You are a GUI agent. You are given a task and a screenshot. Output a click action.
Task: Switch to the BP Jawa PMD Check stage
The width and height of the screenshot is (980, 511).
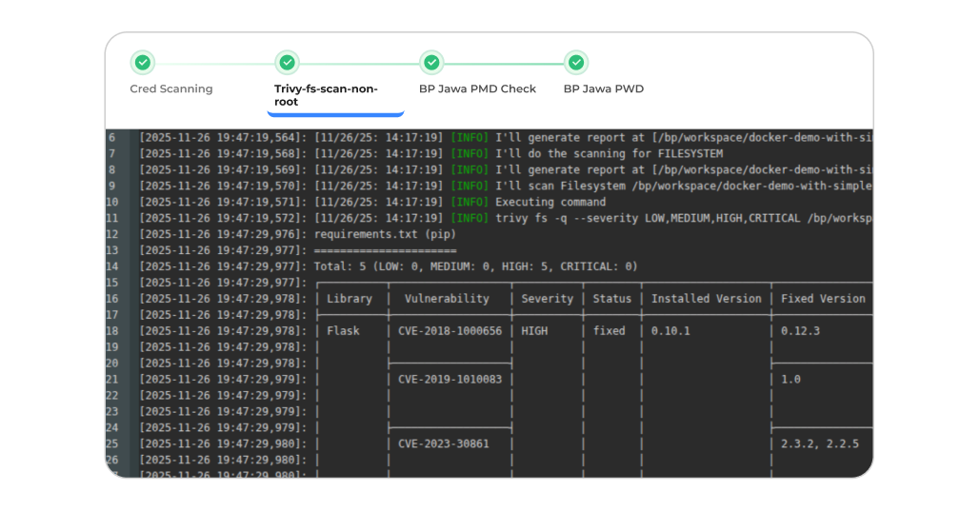point(477,89)
